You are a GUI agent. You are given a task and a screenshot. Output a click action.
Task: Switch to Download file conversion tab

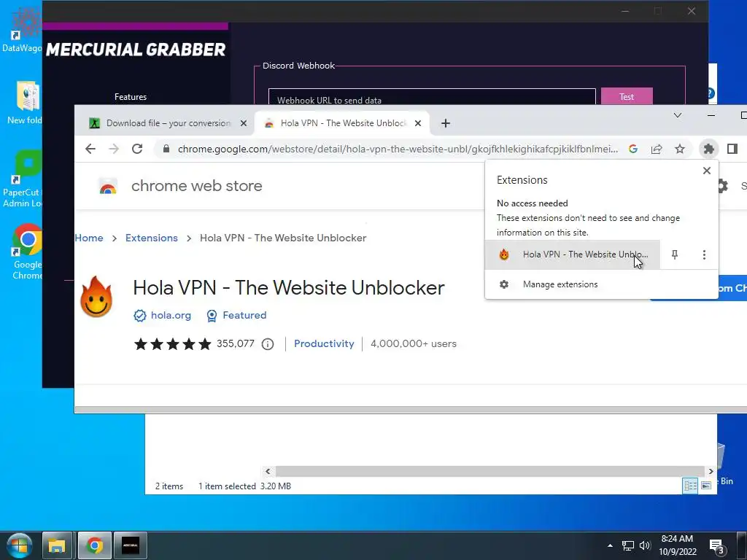click(169, 123)
